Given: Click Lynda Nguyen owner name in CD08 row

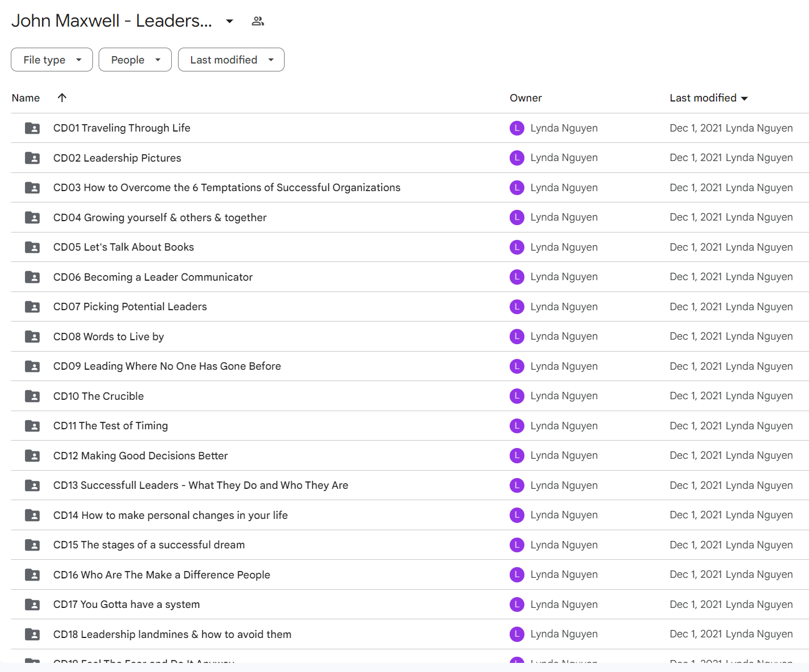Looking at the screenshot, I should click(x=564, y=336).
